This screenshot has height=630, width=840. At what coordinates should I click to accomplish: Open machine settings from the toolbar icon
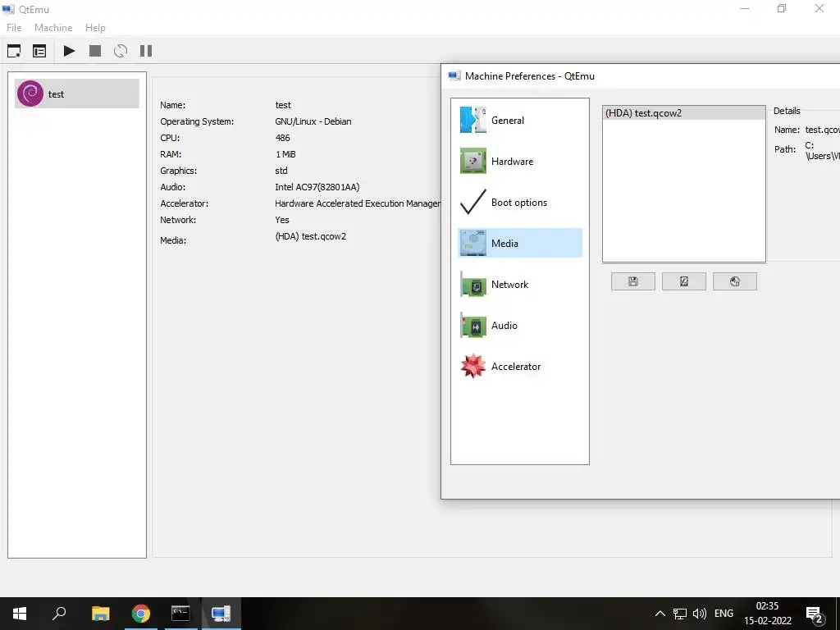39,51
